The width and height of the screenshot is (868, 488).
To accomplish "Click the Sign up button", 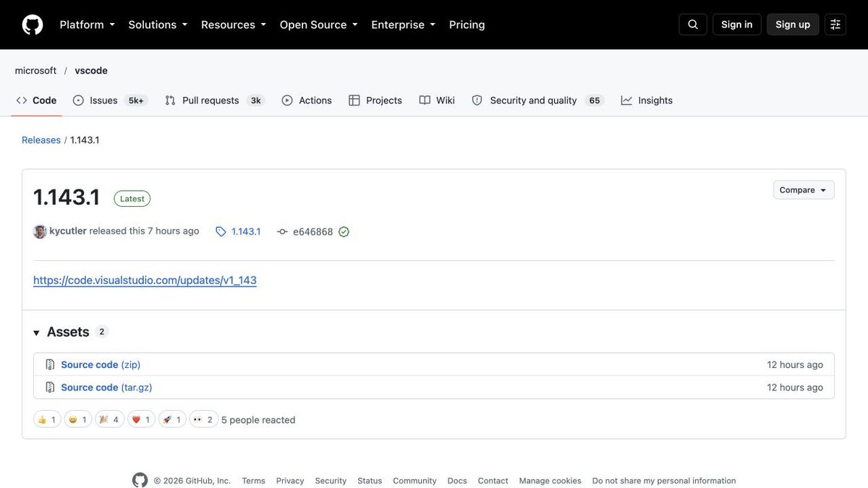I will coord(793,25).
